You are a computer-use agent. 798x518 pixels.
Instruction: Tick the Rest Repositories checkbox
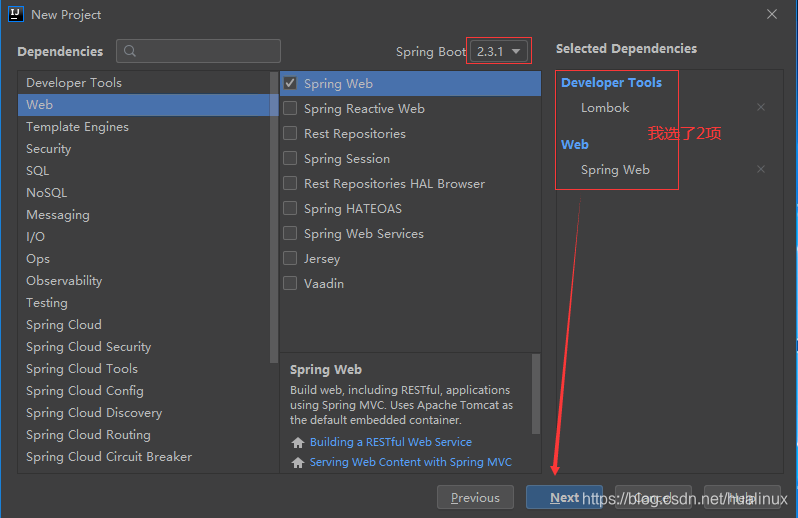(x=290, y=133)
